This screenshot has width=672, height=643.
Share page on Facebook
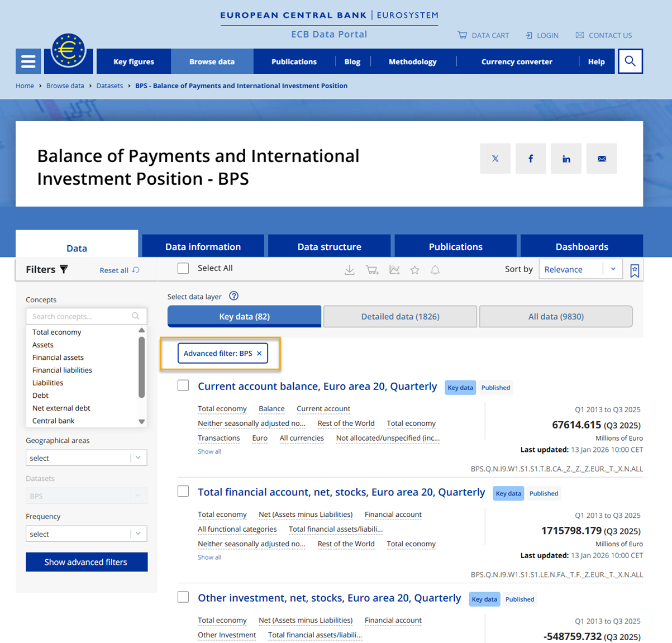[531, 159]
